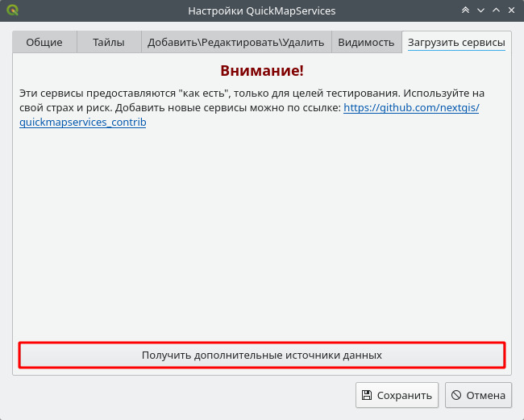Image resolution: width=524 pixels, height=420 pixels.
Task: Click the keep-above double chevron icon
Action: [465, 10]
